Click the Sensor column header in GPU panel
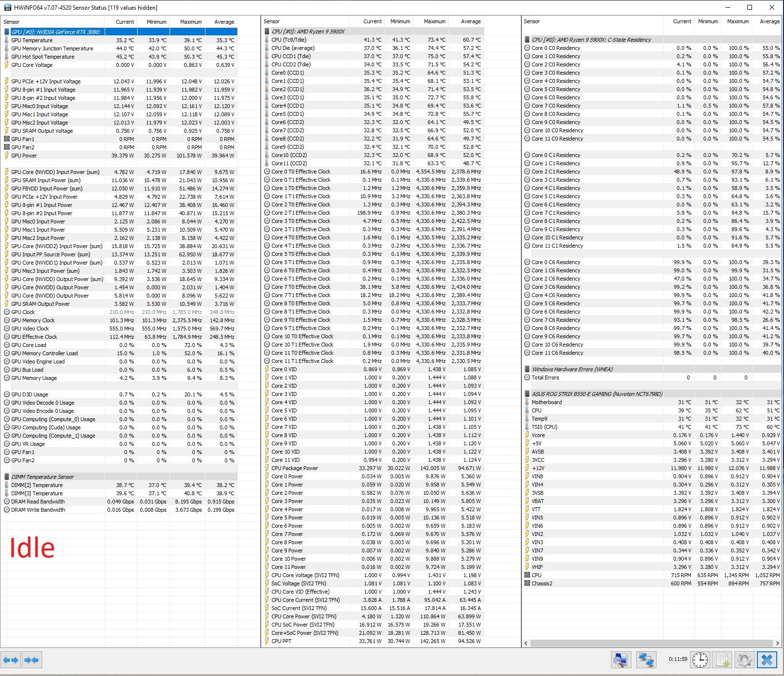784x676 pixels. pyautogui.click(x=53, y=22)
